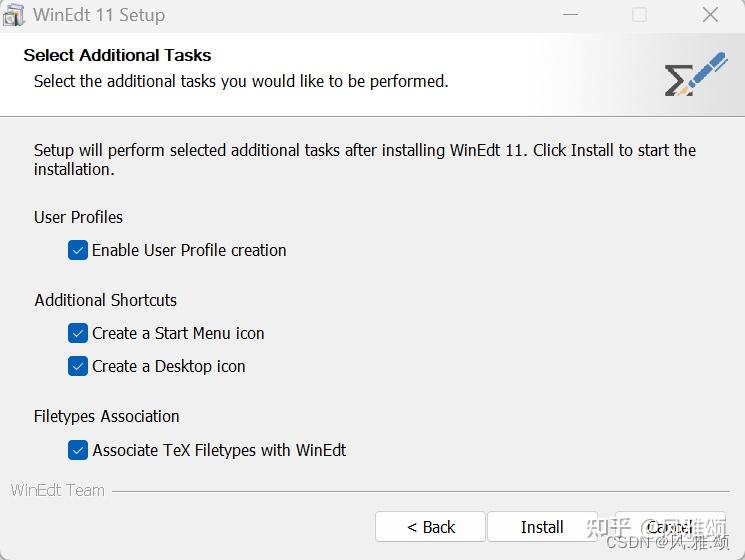Click the Filetypes Association section label
This screenshot has height=560, width=745.
[106, 416]
